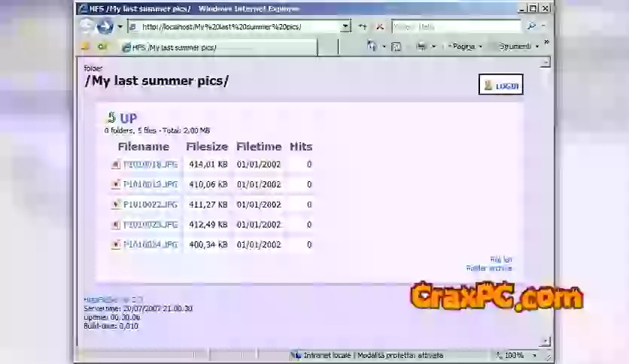The width and height of the screenshot is (629, 364).
Task: Click the 400,34 KB filesize cell
Action: (208, 244)
